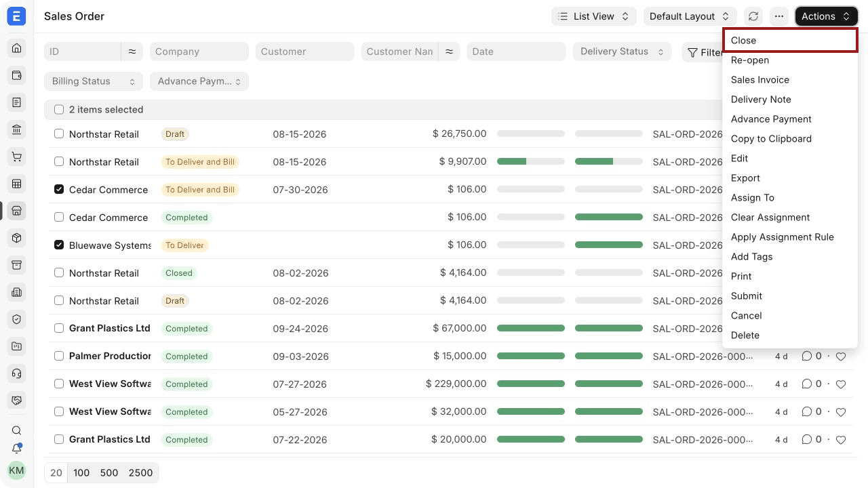Collapse the Actions dropdown button

click(x=826, y=16)
